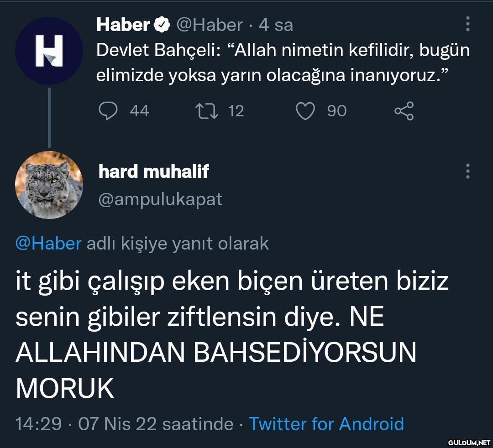Retweet the Haber tweet
The width and height of the screenshot is (493, 448).
coord(207,111)
